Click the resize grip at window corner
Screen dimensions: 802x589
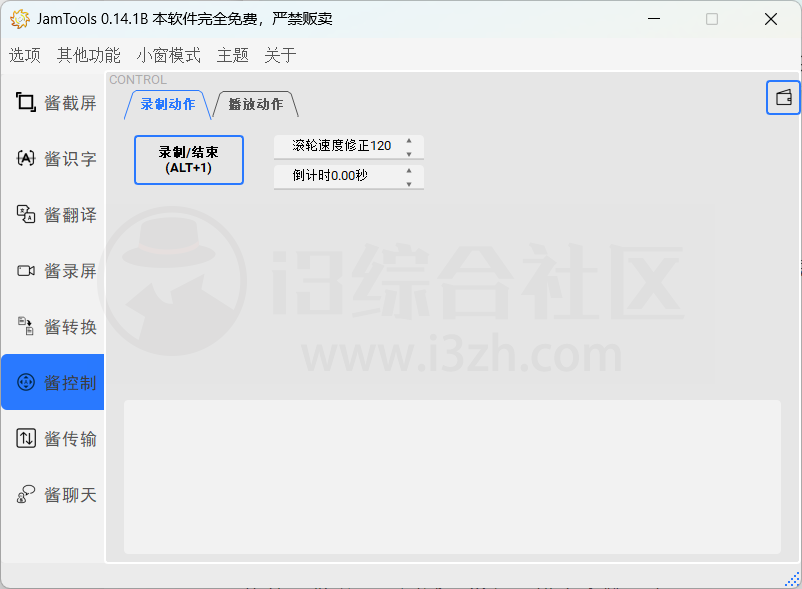(793, 579)
